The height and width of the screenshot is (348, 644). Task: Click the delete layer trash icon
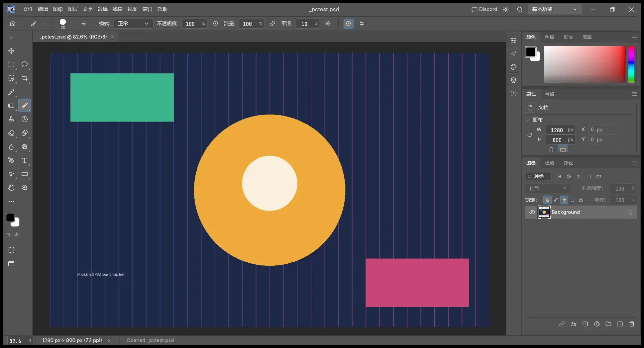coord(632,324)
